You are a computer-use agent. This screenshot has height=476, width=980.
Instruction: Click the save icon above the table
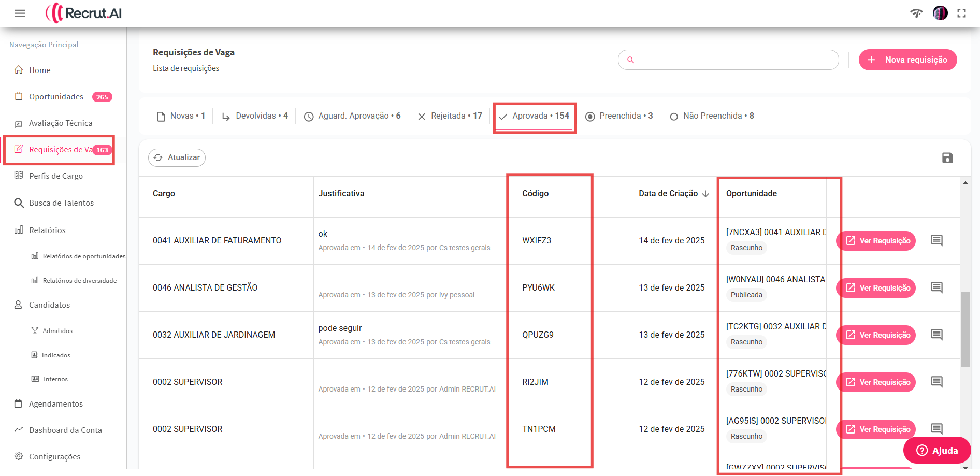coord(947,158)
